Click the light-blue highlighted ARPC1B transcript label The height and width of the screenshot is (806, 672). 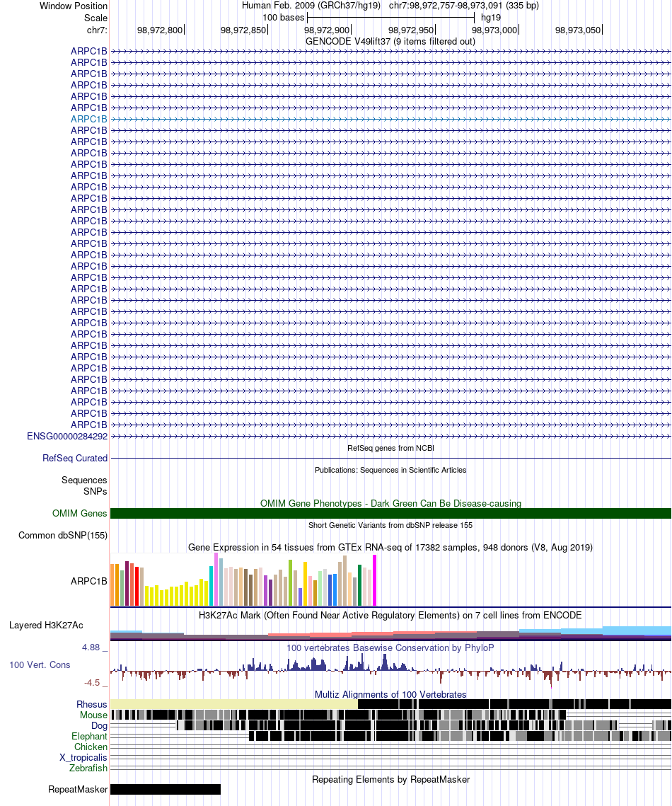coord(89,120)
